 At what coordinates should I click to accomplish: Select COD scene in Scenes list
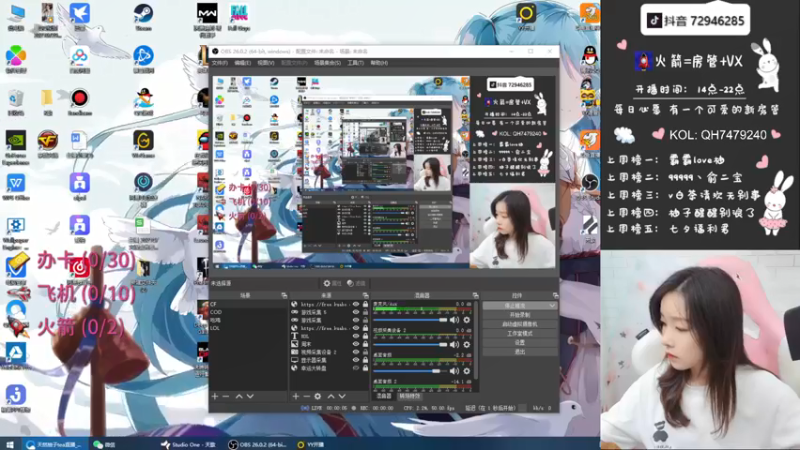point(216,312)
